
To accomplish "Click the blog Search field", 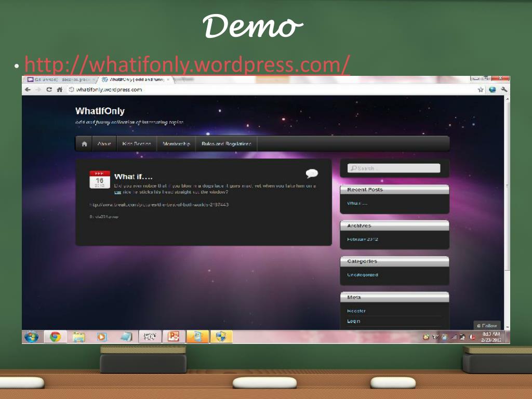I will tap(394, 168).
